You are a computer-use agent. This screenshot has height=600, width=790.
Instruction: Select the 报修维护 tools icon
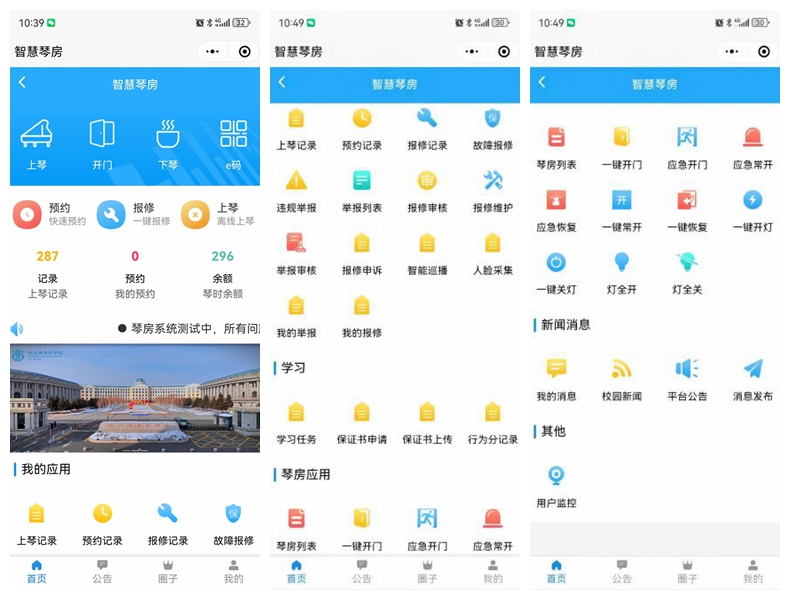coord(492,181)
